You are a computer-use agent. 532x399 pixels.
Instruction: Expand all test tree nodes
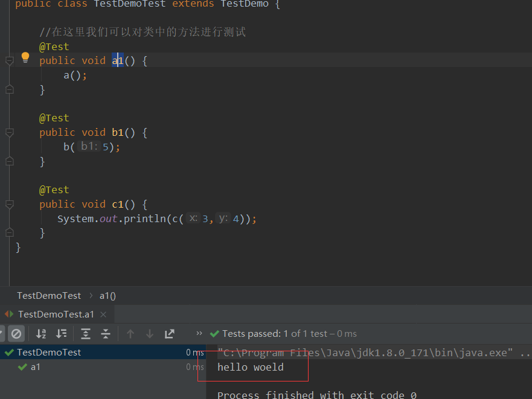86,334
